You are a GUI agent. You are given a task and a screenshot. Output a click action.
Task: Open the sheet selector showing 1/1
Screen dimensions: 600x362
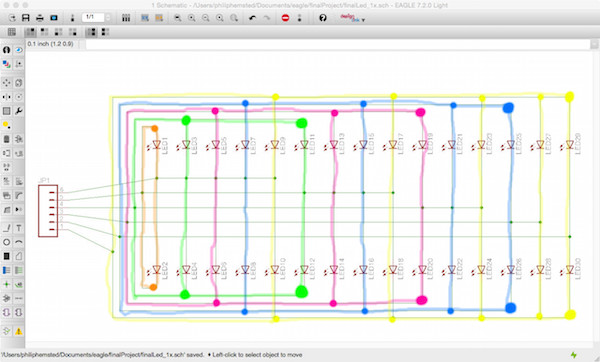[93, 17]
